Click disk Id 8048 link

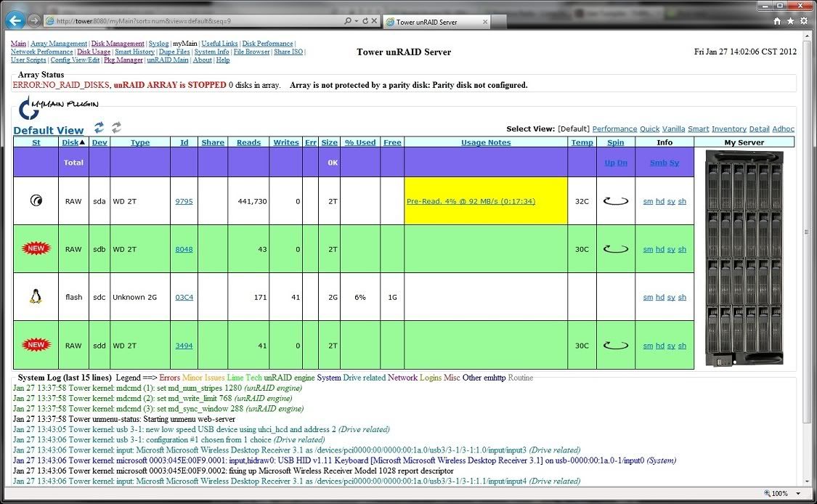click(184, 249)
